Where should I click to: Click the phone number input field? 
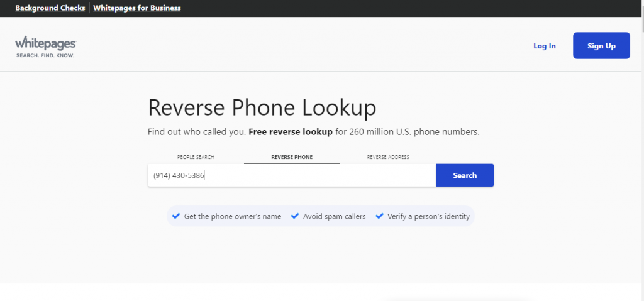pyautogui.click(x=291, y=175)
